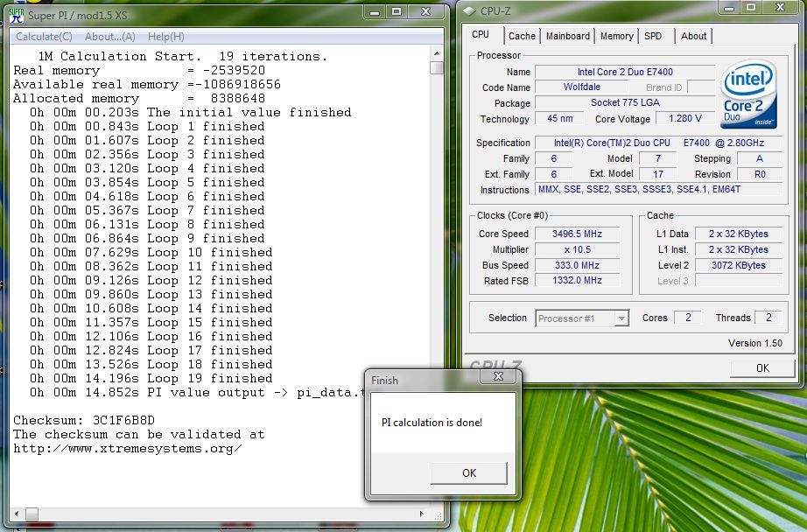Click the 'PI calculation is done!' message
This screenshot has width=807, height=532.
[x=432, y=423]
